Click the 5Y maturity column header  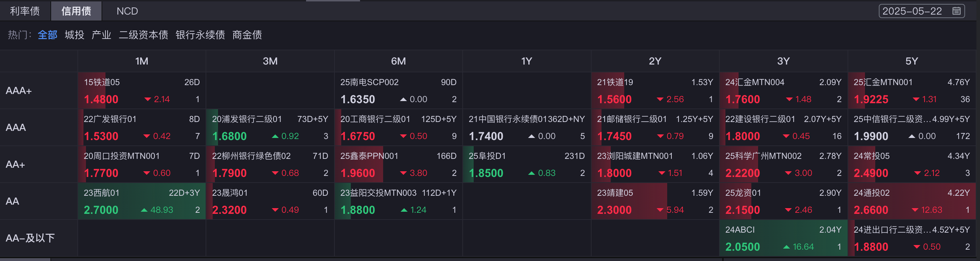pos(911,61)
